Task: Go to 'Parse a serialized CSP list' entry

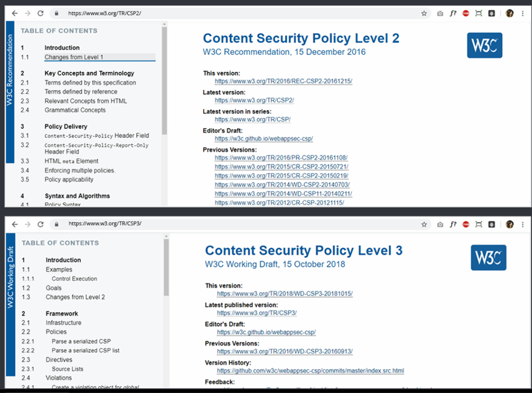Action: (x=86, y=350)
